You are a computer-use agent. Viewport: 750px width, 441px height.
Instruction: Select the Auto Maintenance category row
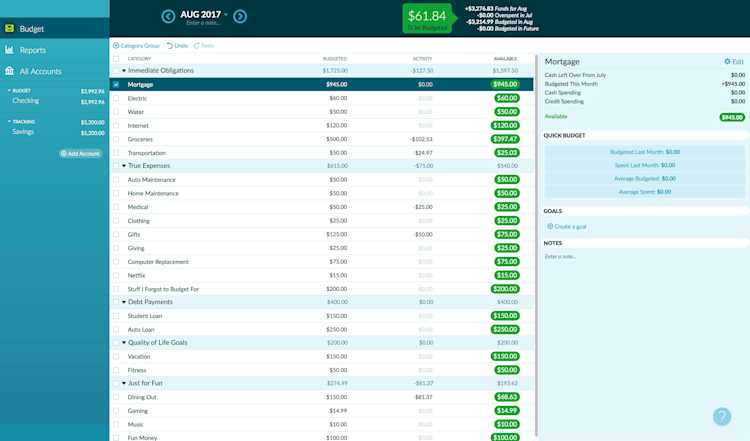[321, 180]
